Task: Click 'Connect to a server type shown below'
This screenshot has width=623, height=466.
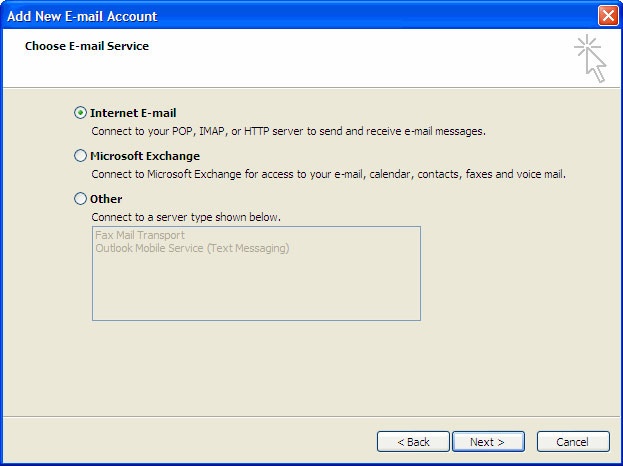Action: [186, 217]
